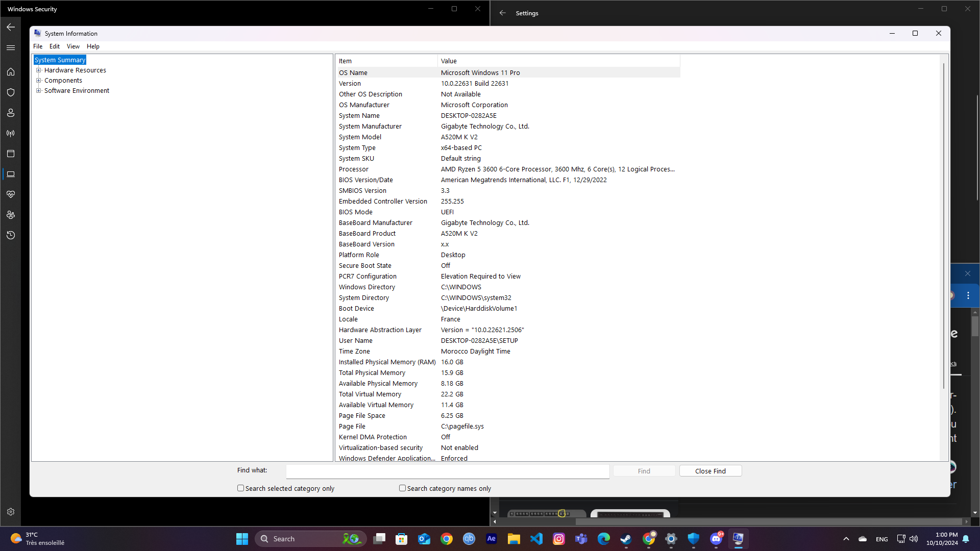980x551 pixels.
Task: Open Account protection from the sidebar
Action: click(x=11, y=113)
